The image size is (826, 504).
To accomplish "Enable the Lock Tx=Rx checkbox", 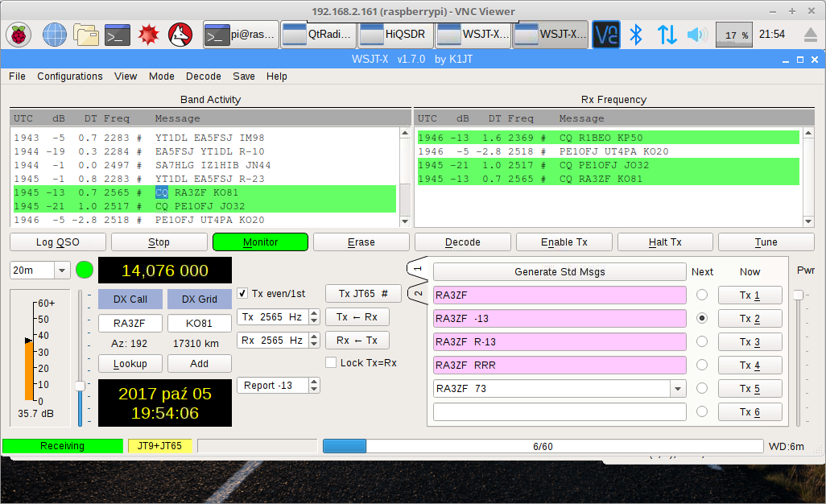I will (331, 363).
